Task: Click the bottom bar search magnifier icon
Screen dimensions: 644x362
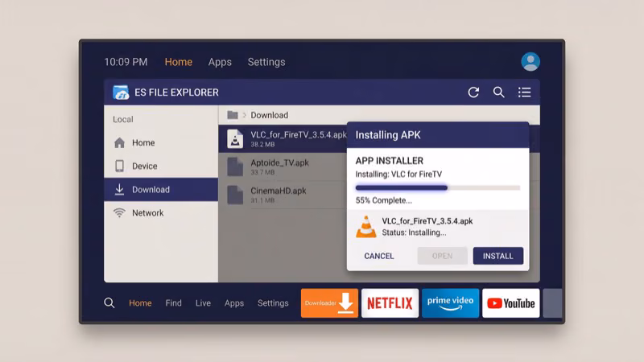Action: coord(109,303)
